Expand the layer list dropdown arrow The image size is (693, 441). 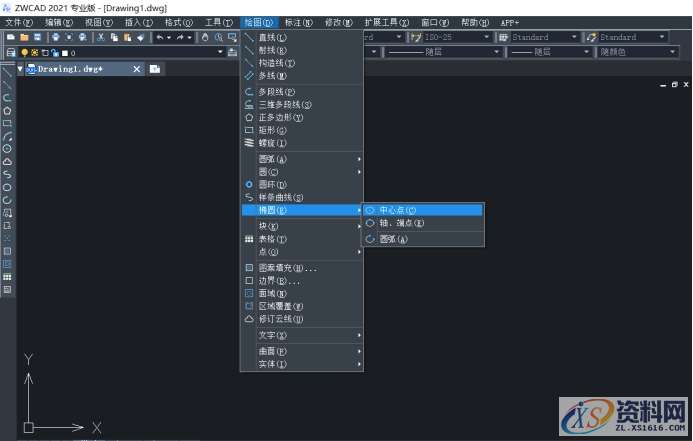tap(220, 52)
